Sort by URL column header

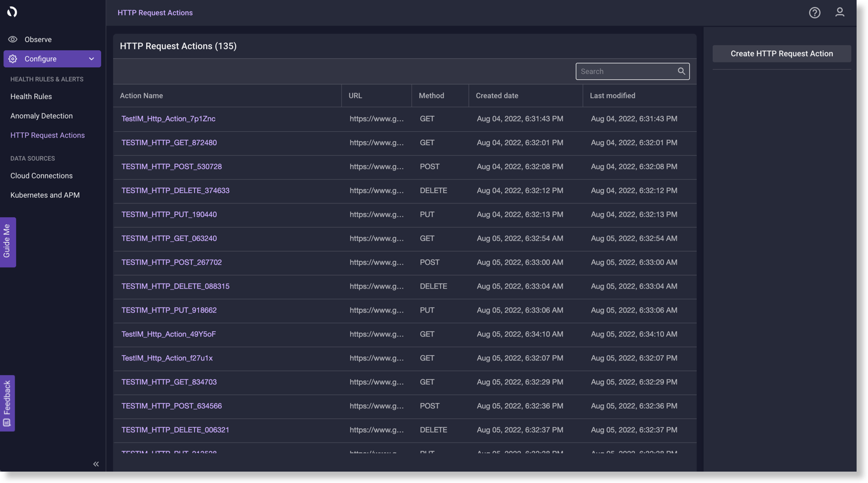[356, 96]
